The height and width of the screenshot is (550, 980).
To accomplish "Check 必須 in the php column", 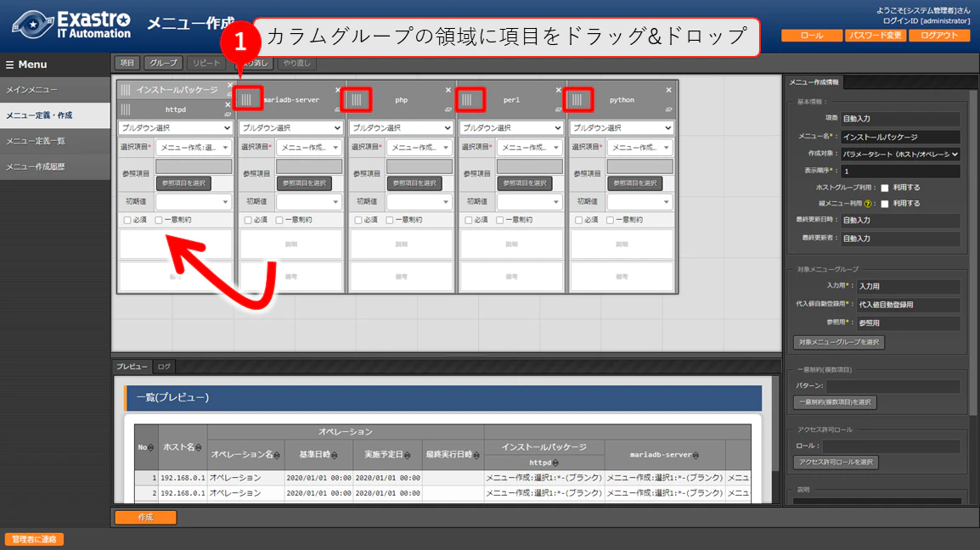I will [x=358, y=220].
